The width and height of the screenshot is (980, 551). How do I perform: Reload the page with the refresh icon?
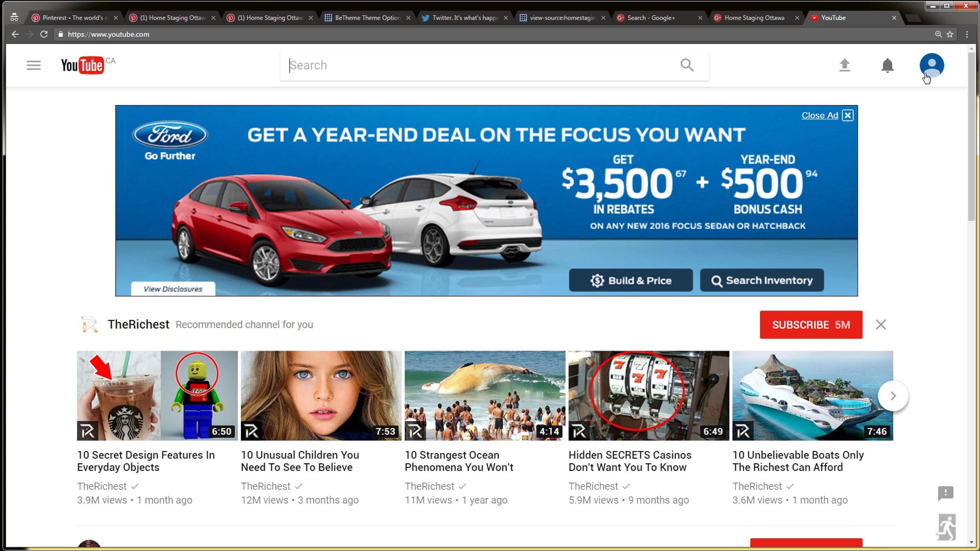(x=44, y=34)
